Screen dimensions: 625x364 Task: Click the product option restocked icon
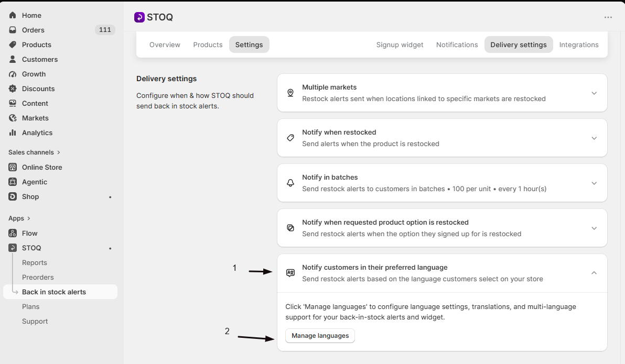click(290, 228)
